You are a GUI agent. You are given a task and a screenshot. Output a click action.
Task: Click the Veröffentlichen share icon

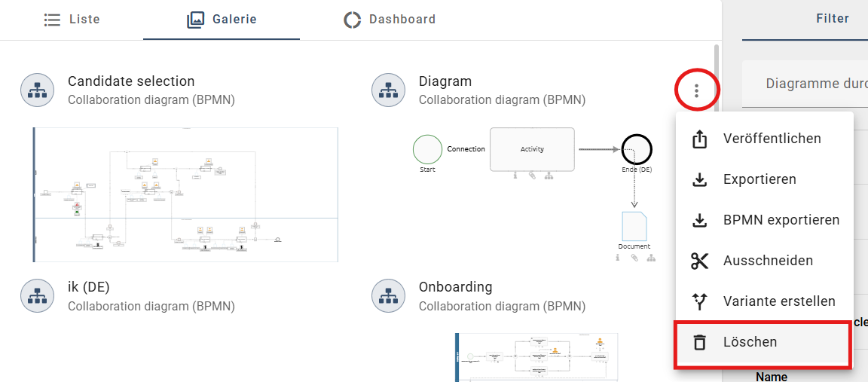tap(700, 139)
